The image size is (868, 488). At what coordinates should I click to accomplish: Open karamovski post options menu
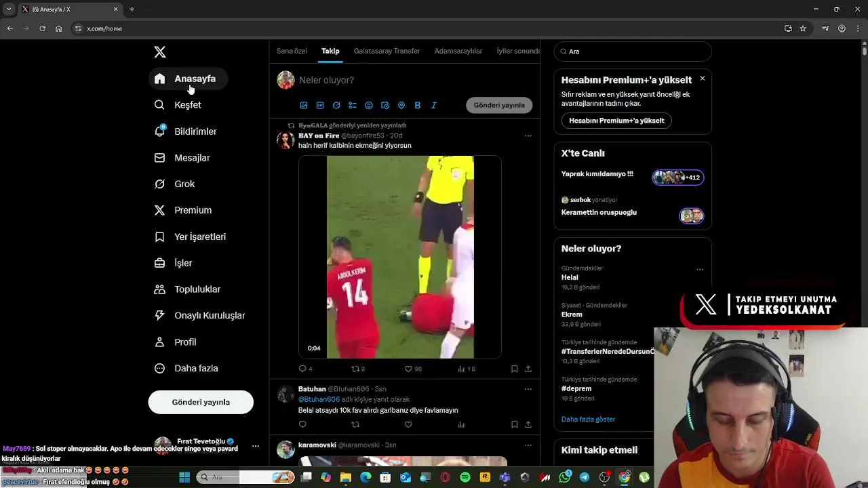coord(528,445)
